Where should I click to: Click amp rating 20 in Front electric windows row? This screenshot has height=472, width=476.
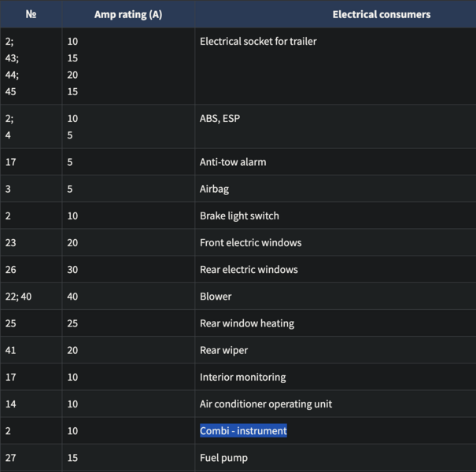[72, 243]
